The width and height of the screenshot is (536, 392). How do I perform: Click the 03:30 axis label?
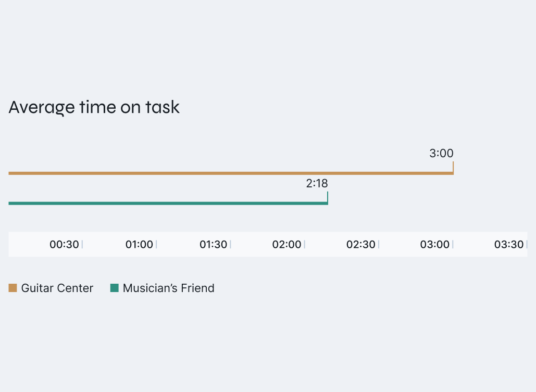(508, 245)
